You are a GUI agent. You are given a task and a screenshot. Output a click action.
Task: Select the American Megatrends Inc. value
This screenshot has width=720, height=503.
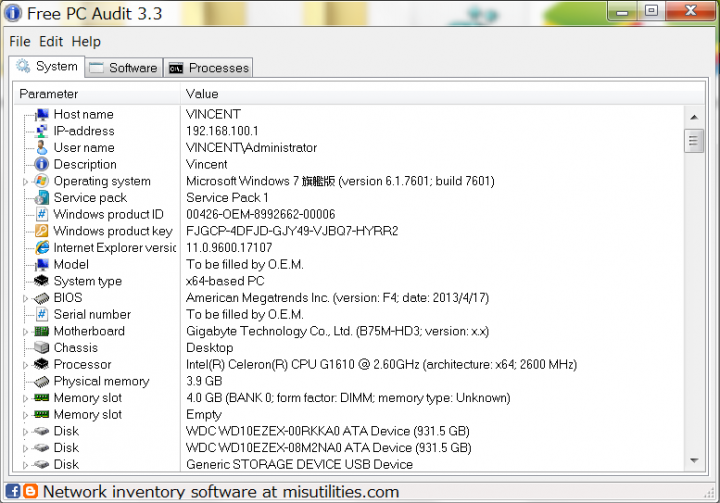click(x=338, y=298)
